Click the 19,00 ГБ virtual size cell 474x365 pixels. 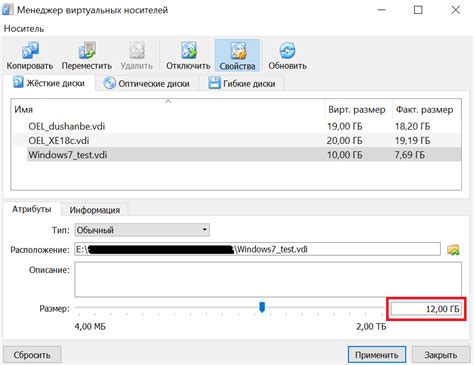click(x=344, y=126)
